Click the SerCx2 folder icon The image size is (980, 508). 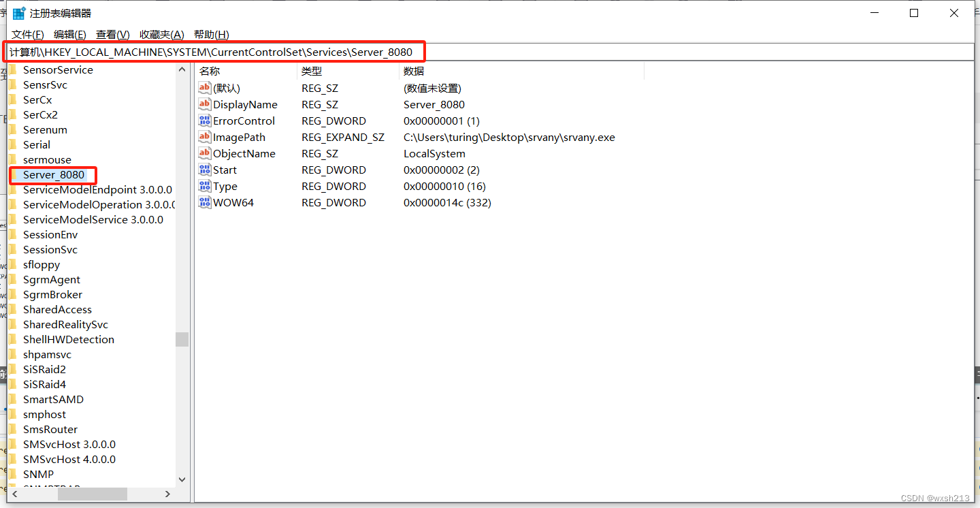pyautogui.click(x=12, y=114)
